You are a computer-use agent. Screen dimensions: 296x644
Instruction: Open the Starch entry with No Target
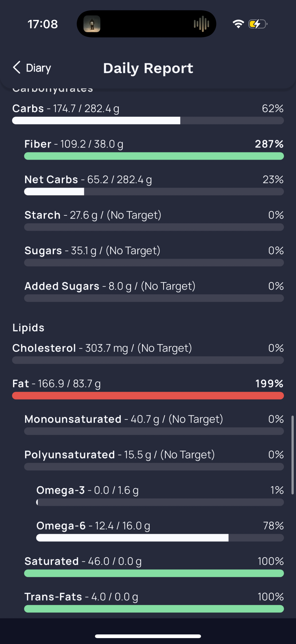tap(154, 220)
